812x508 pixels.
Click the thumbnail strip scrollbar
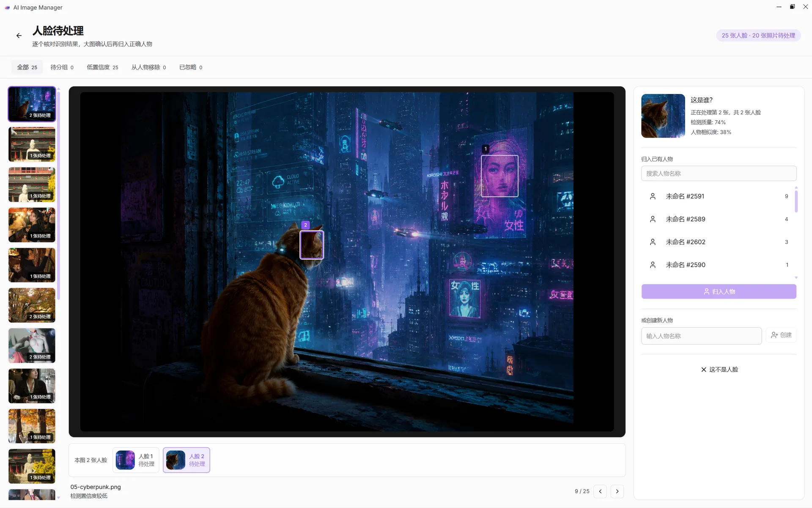[59, 195]
